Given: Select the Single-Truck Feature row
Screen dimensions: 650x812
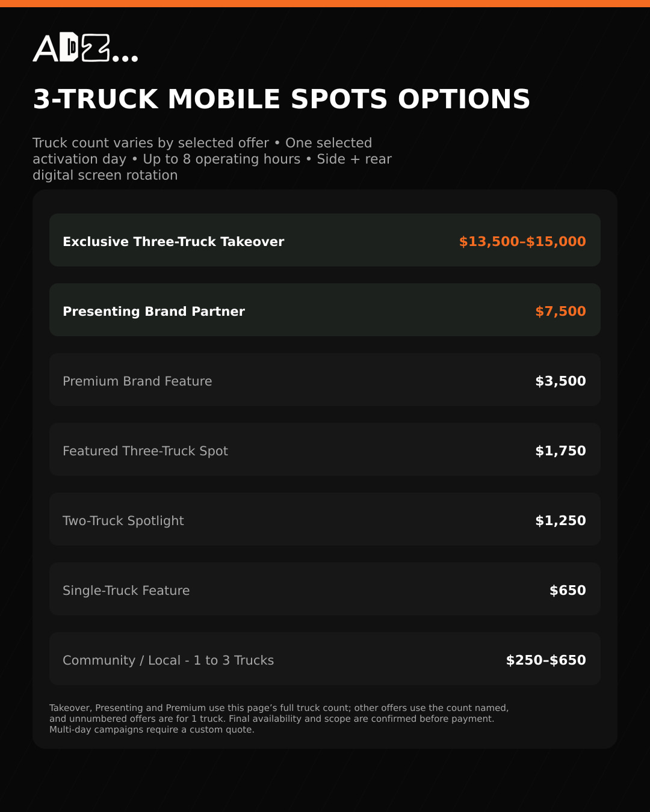Looking at the screenshot, I should coord(325,589).
